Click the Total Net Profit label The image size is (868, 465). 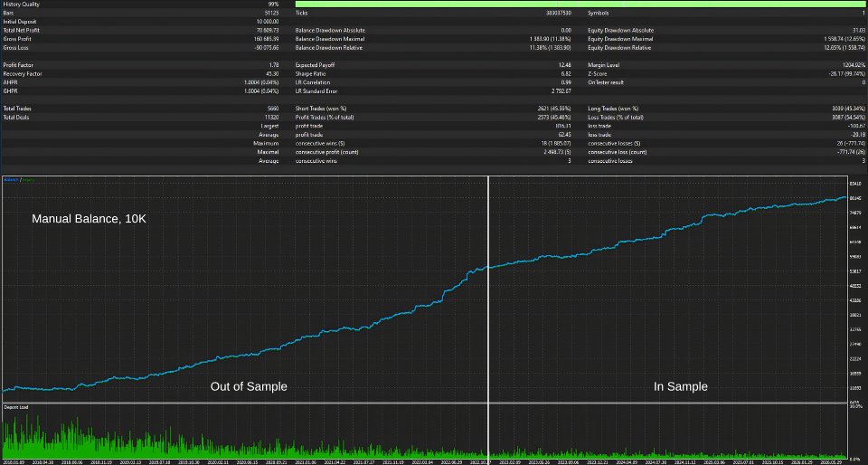click(21, 31)
